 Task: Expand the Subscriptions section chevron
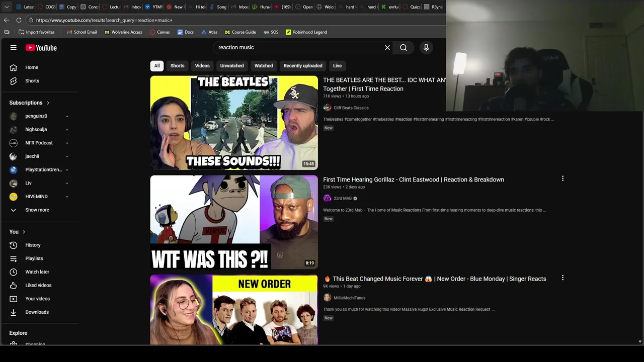(48, 103)
